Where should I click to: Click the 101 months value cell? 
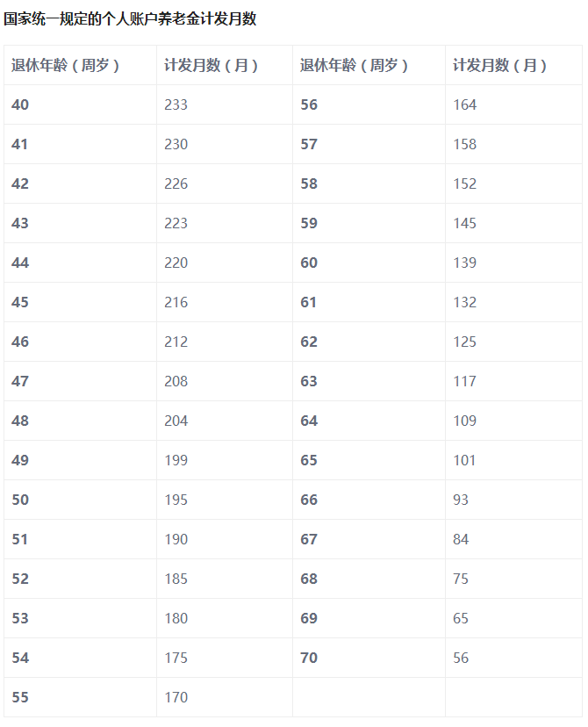[x=464, y=460]
